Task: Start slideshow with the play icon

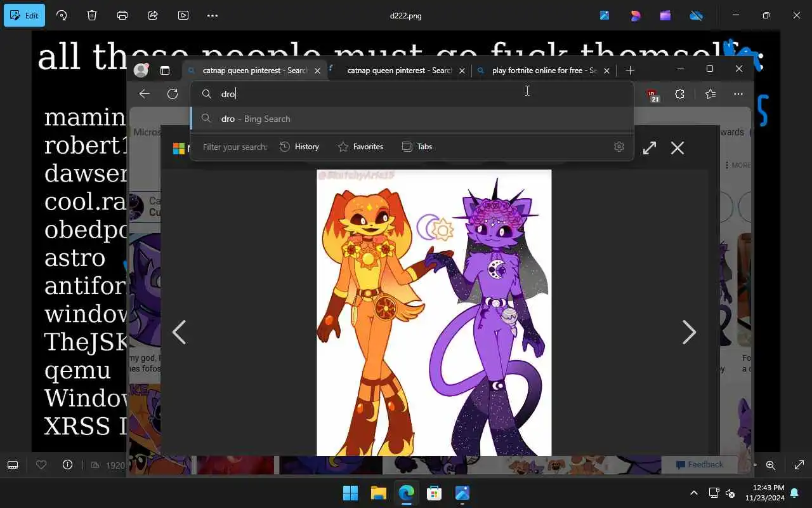Action: tap(183, 15)
